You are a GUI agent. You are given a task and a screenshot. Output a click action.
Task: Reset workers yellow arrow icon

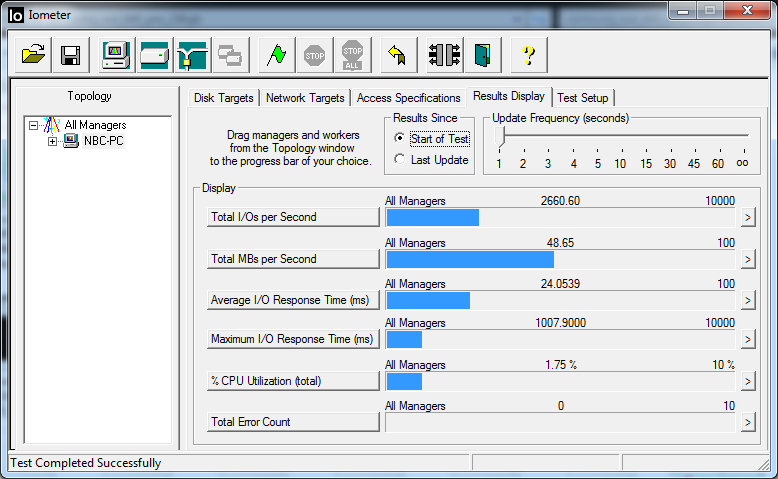point(397,55)
